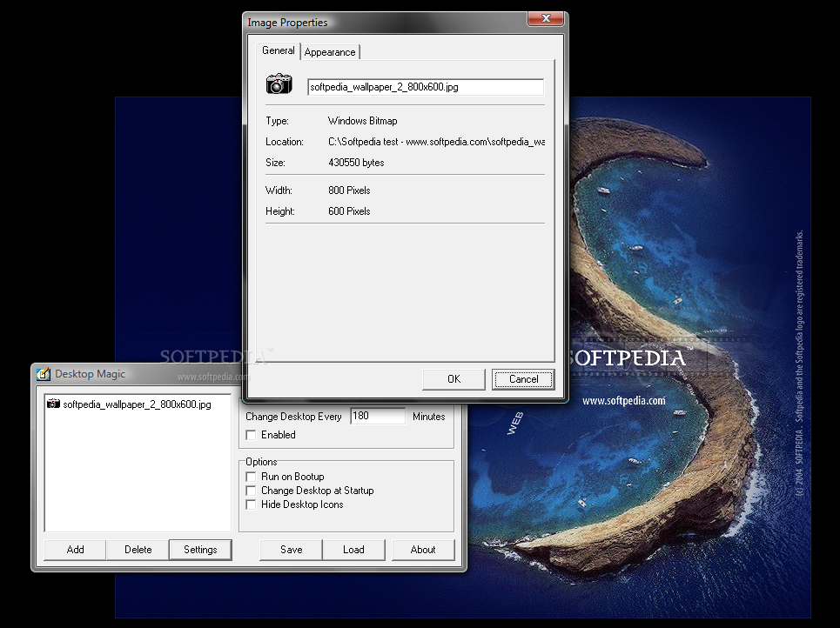Click Delete in Desktop Magic

pos(138,550)
